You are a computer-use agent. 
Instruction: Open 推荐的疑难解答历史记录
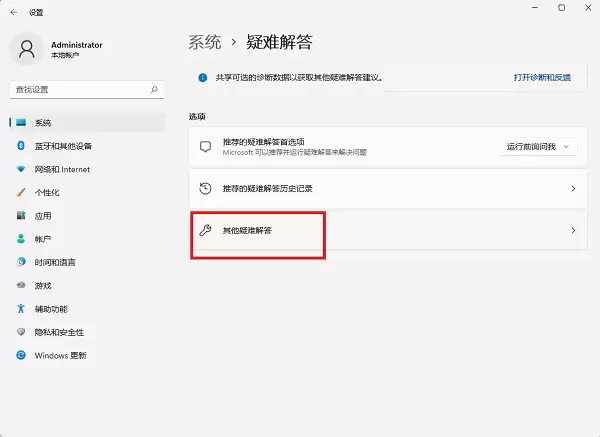tap(388, 188)
